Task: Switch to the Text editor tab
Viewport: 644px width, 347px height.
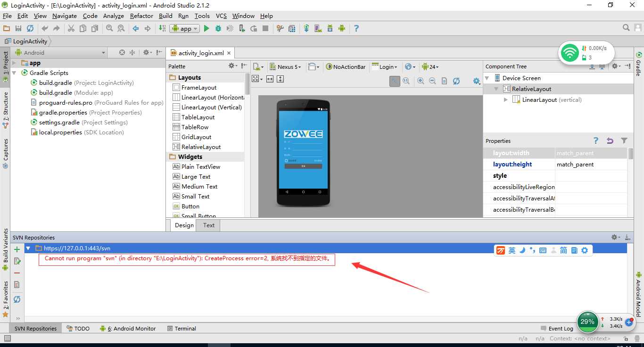Action: (209, 225)
